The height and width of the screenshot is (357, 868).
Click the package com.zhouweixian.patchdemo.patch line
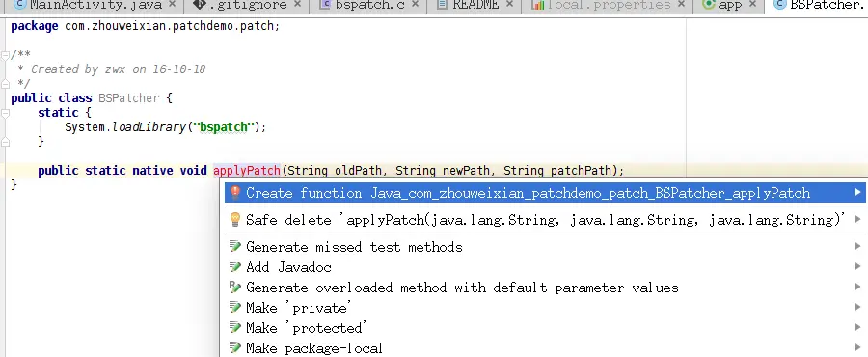pyautogui.click(x=146, y=26)
